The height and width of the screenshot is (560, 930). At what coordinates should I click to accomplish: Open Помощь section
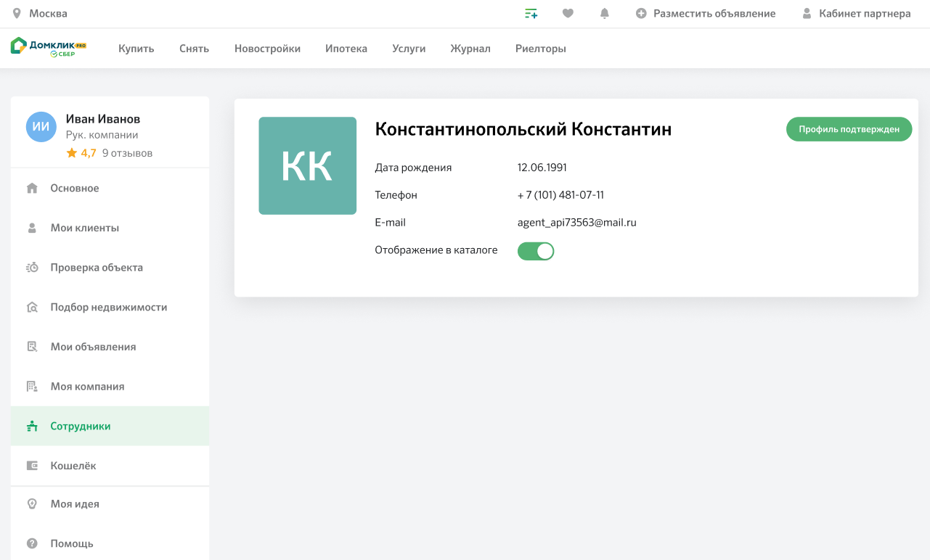click(110, 543)
